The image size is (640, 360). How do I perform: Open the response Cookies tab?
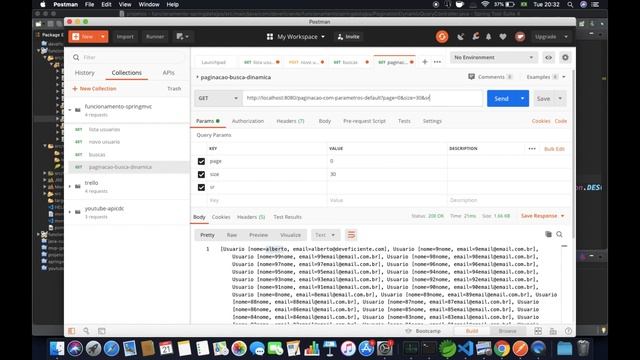coord(221,217)
